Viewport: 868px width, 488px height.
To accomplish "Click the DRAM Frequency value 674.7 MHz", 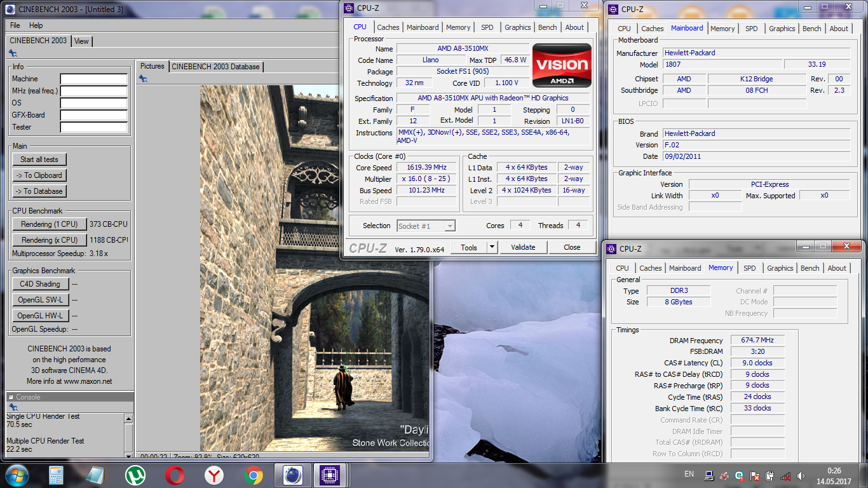I will [x=758, y=341].
